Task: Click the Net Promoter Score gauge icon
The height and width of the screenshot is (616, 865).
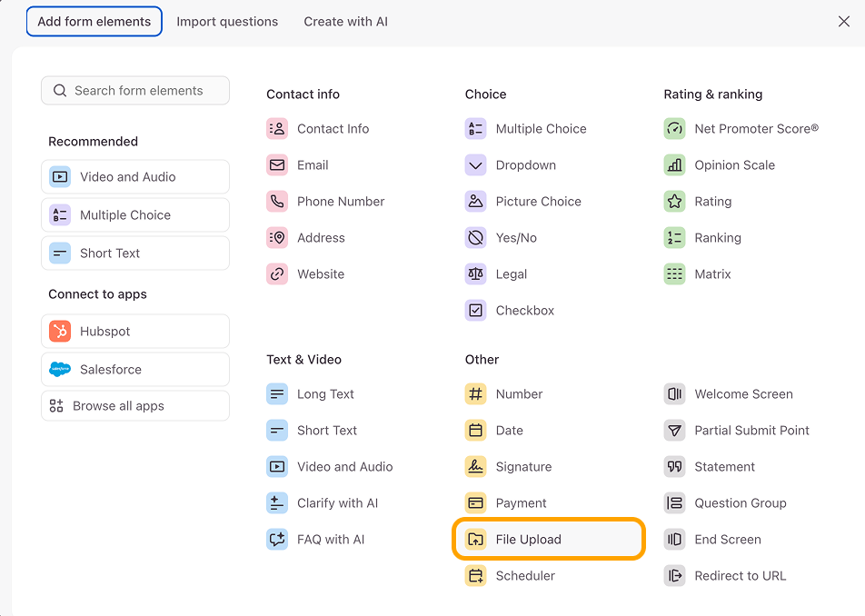Action: (x=674, y=128)
